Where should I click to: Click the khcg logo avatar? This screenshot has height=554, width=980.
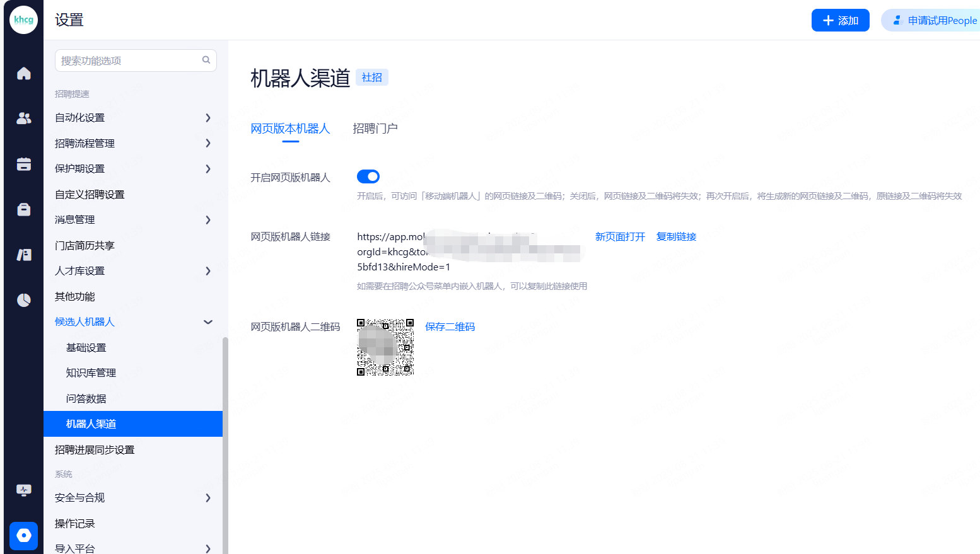pos(24,20)
